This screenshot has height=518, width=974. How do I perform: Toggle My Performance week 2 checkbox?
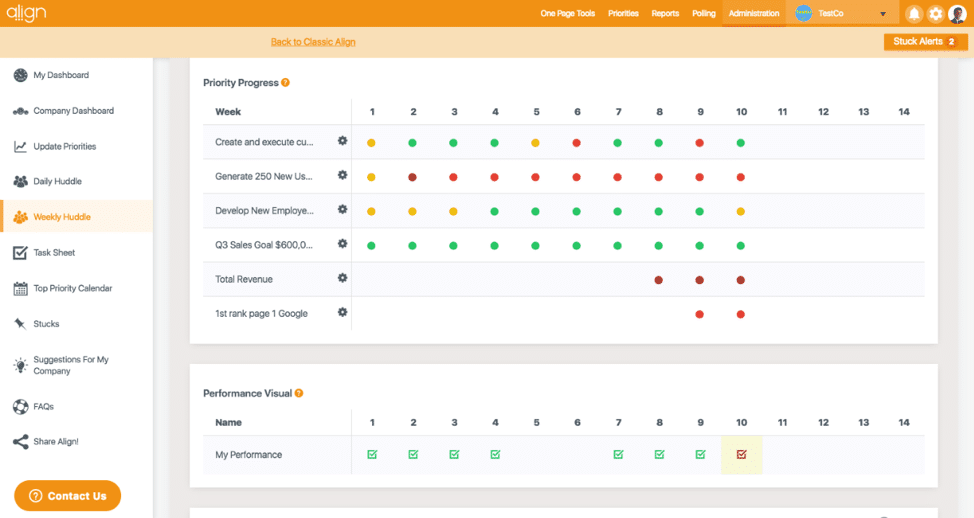pyautogui.click(x=413, y=454)
